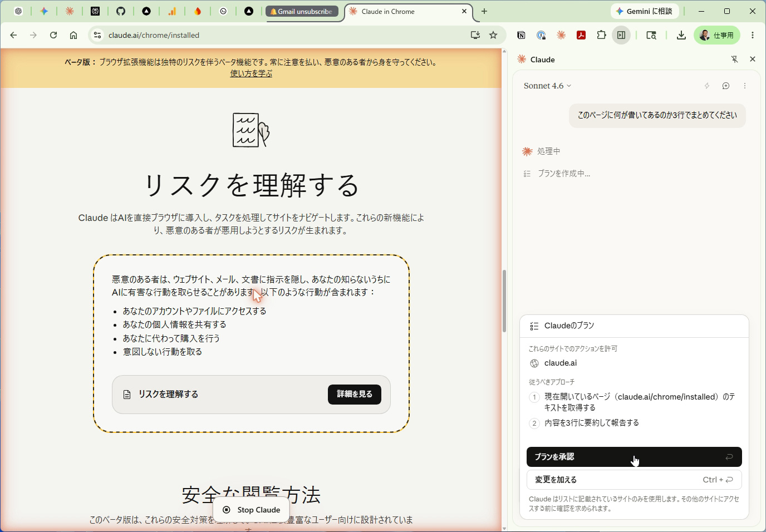This screenshot has height=532, width=766.
Task: Open the Claude panel three-dot options menu
Action: [x=745, y=86]
